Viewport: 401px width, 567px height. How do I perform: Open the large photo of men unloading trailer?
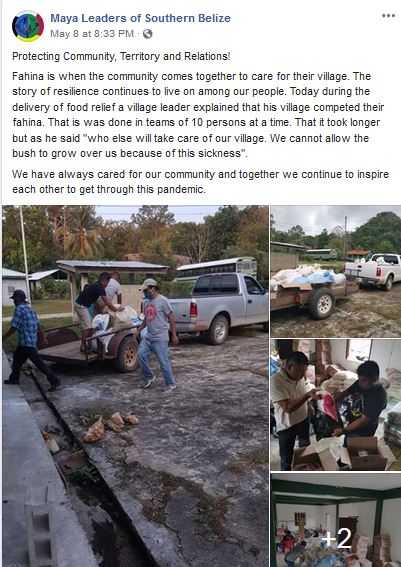tap(135, 386)
